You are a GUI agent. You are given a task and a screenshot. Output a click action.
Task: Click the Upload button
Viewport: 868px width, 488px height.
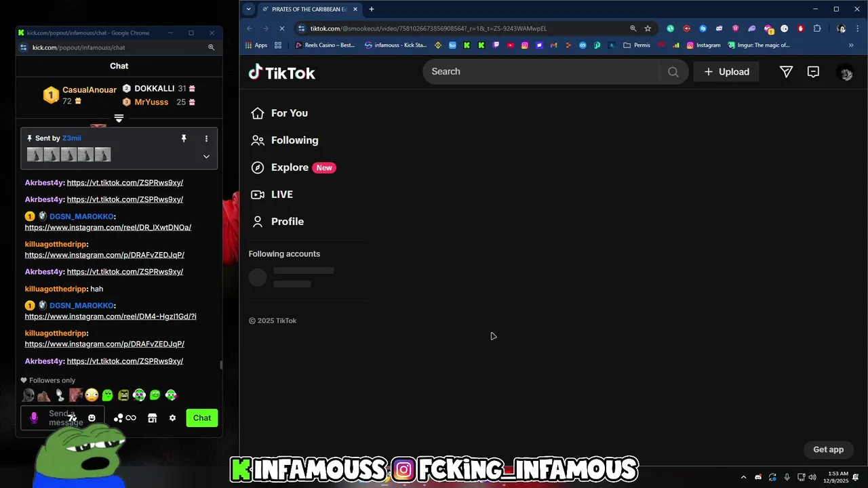pos(726,72)
